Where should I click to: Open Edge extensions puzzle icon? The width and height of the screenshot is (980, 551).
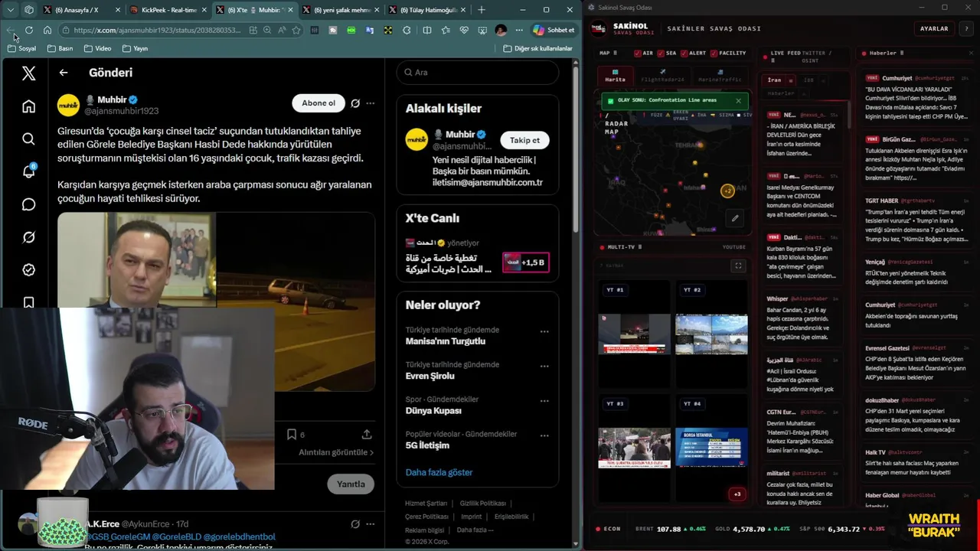(x=407, y=30)
